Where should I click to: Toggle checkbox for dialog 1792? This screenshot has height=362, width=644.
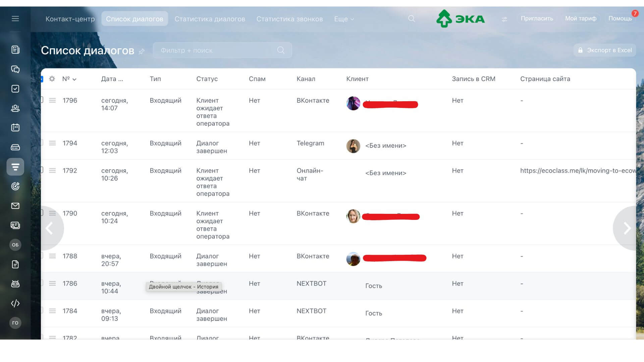tap(42, 170)
